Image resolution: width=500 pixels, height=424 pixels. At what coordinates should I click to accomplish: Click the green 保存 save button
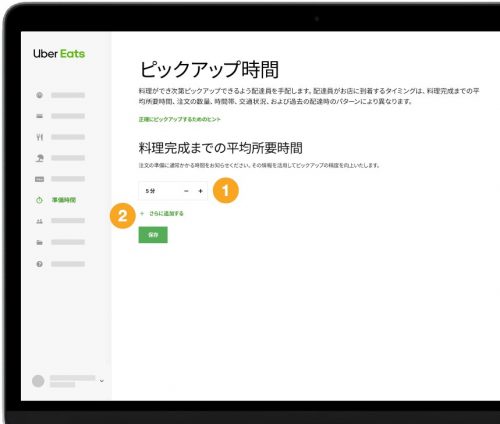coord(153,235)
